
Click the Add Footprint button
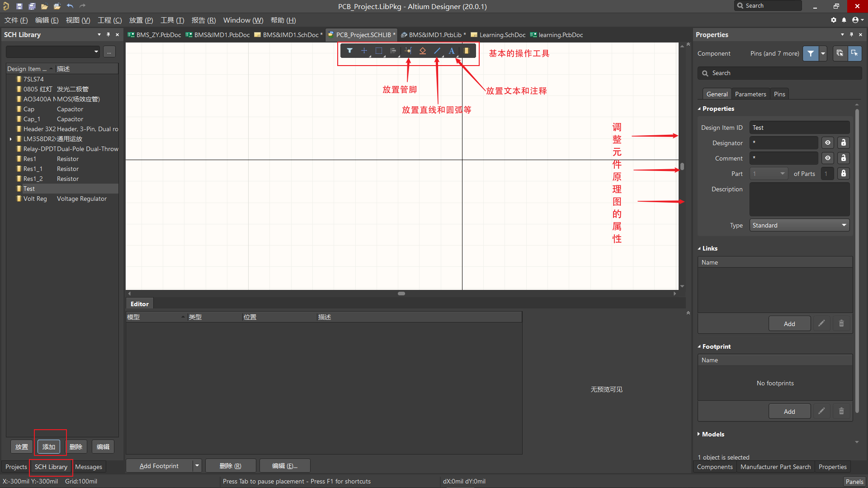pyautogui.click(x=159, y=466)
